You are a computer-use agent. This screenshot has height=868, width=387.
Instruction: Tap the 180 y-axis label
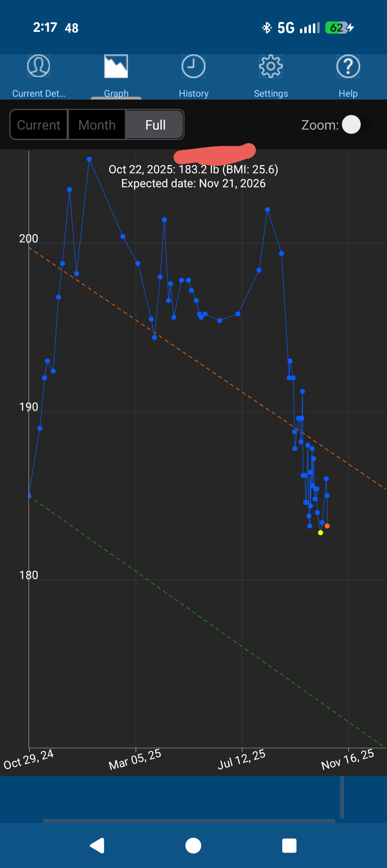29,575
